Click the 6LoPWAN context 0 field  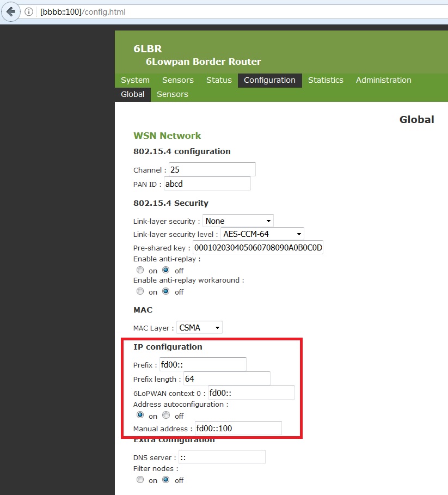coord(251,393)
